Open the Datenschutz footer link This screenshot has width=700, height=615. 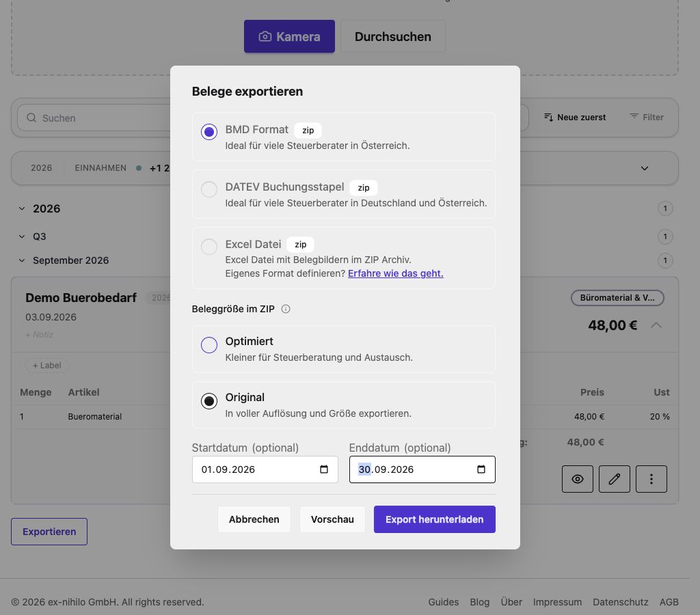coord(621,602)
